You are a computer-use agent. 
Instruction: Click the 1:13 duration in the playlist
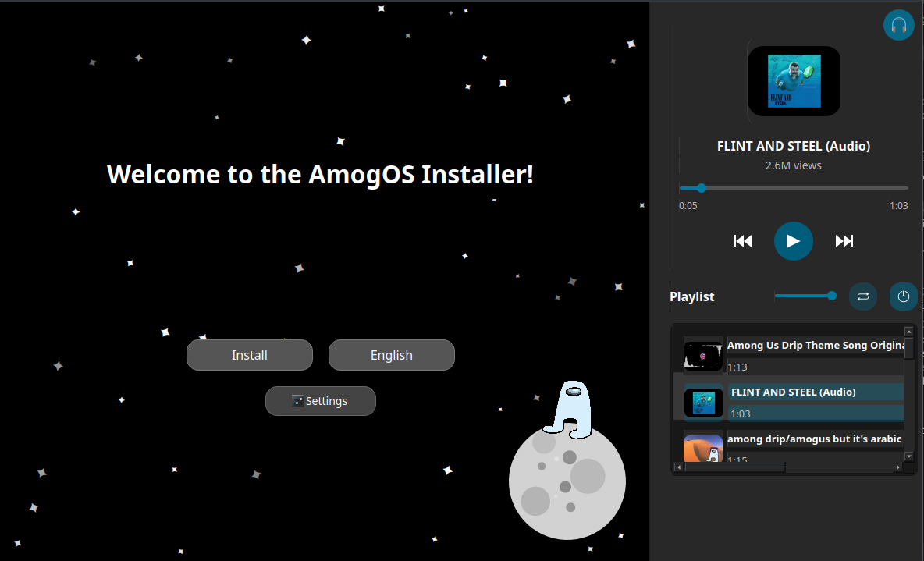737,367
